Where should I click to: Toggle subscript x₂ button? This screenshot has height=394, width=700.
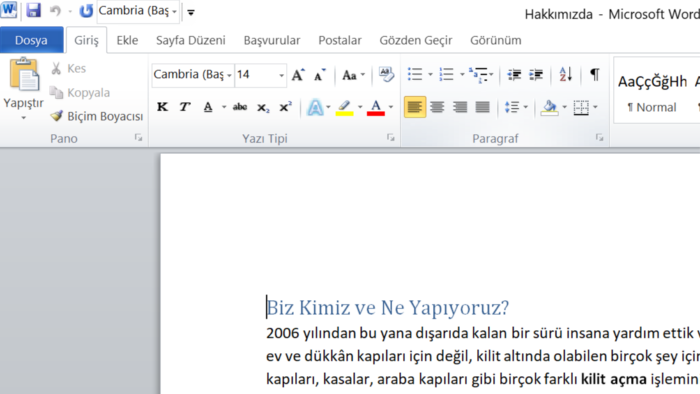tap(263, 107)
